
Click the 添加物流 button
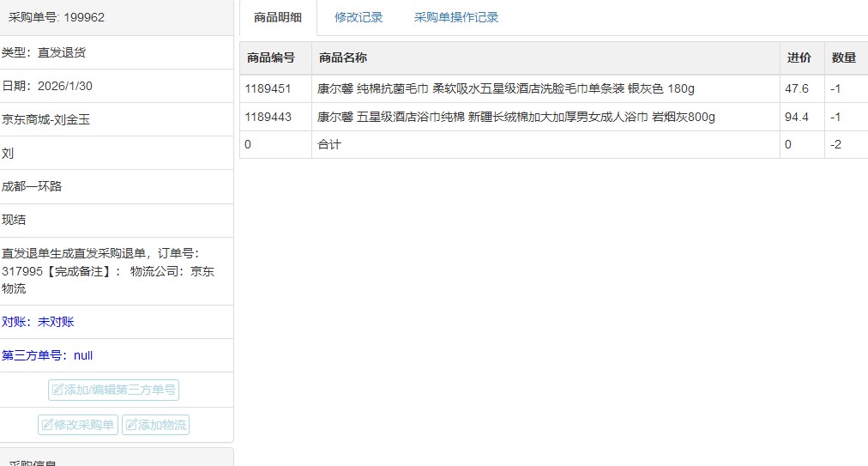(155, 425)
